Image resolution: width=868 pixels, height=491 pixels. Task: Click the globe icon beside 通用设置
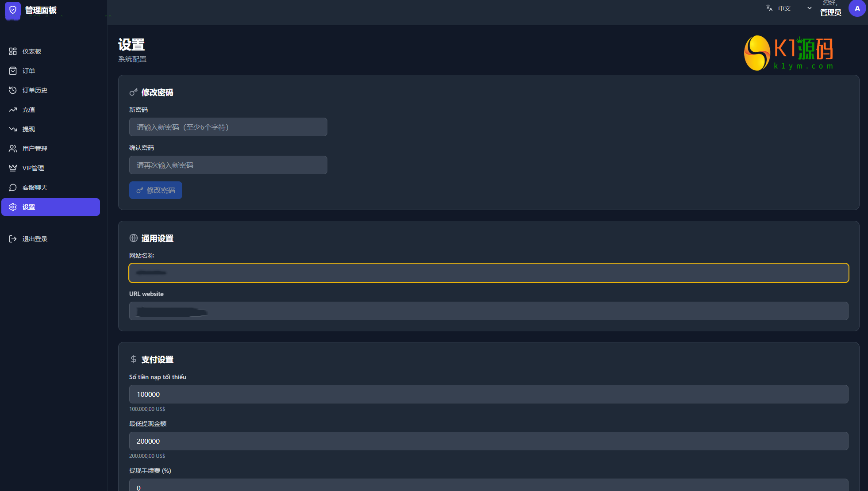pos(133,238)
